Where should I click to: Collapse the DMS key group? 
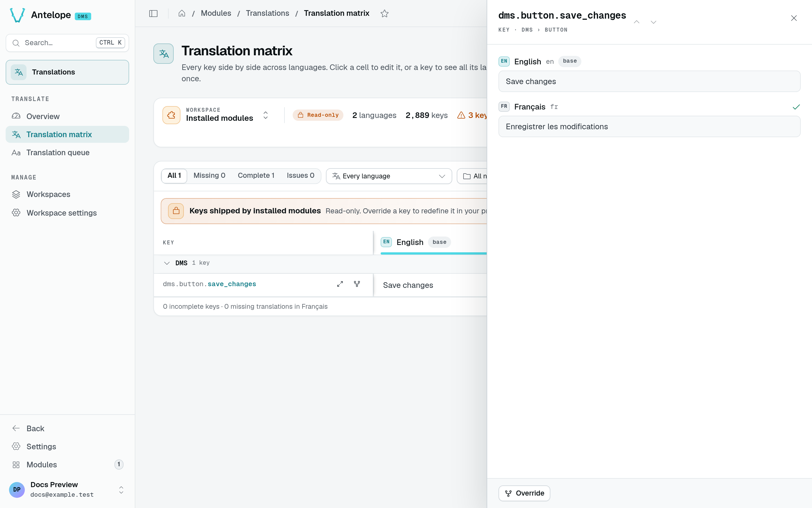167,263
